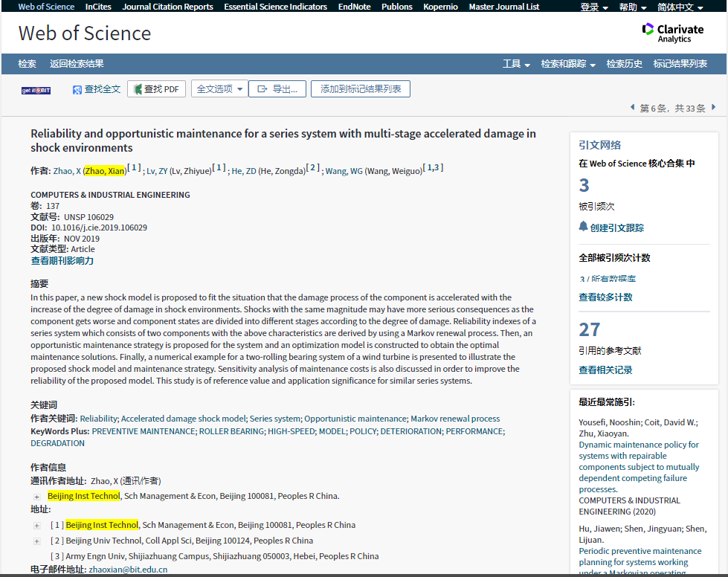The width and height of the screenshot is (728, 577).
Task: Open 查看相关记录 related records link
Action: [605, 370]
